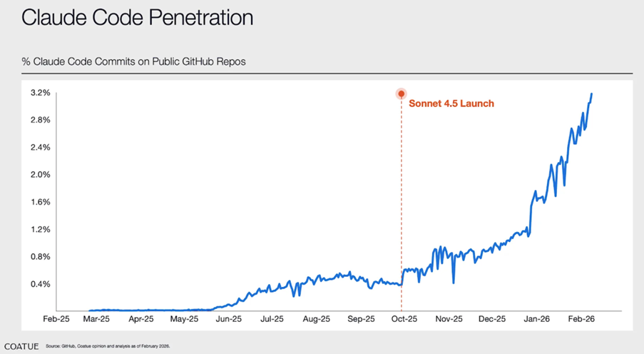Viewport: 644px width, 354px height.
Task: Click the Jan-26 x-axis label
Action: click(x=536, y=319)
